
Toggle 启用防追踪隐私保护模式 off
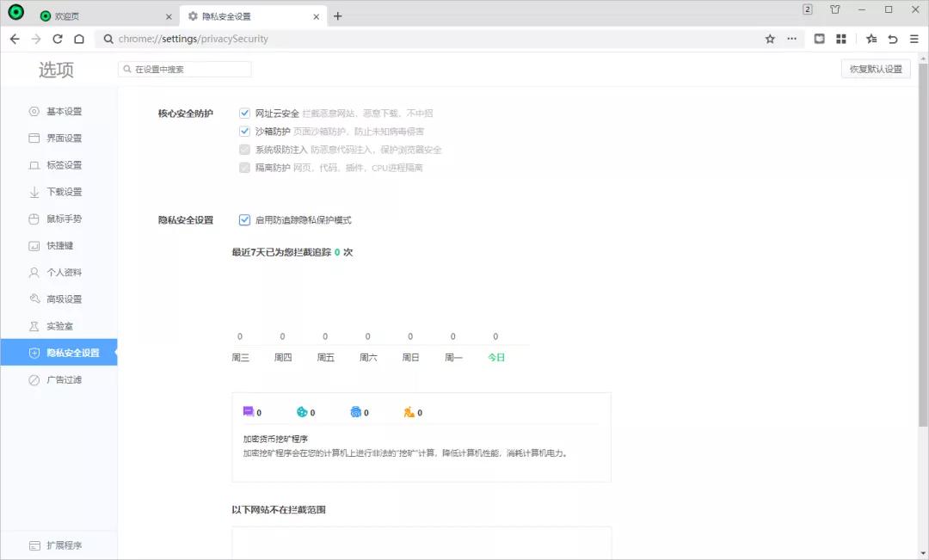pos(245,219)
